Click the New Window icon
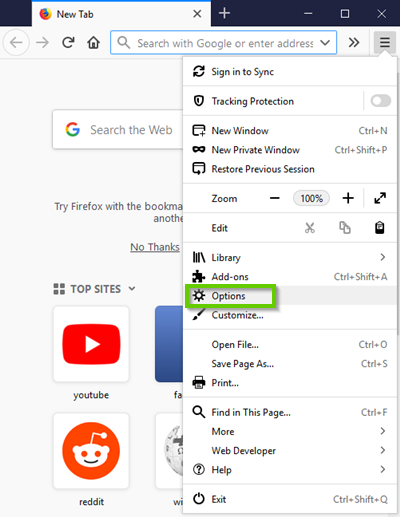Viewport: 400px width, 517px height. (x=199, y=130)
